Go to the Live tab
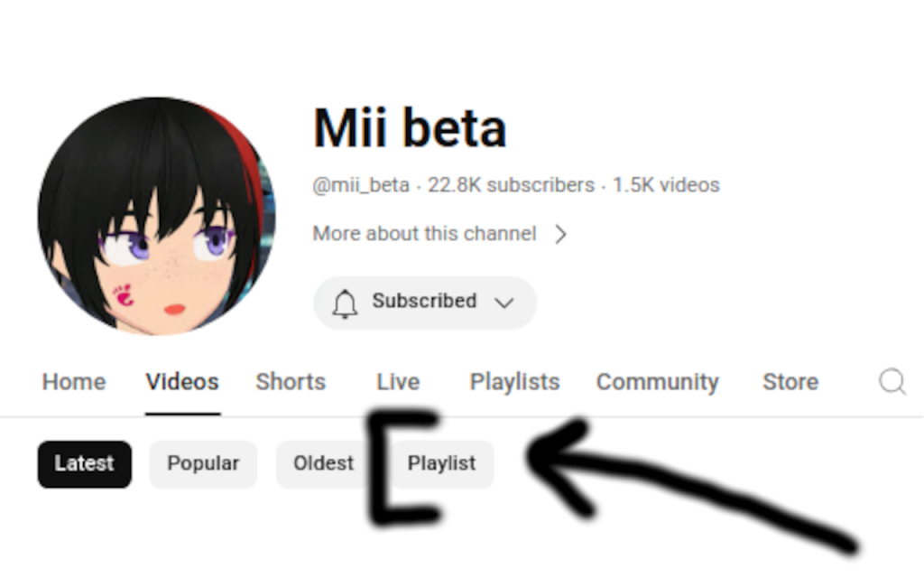This screenshot has height=578, width=924. [398, 382]
